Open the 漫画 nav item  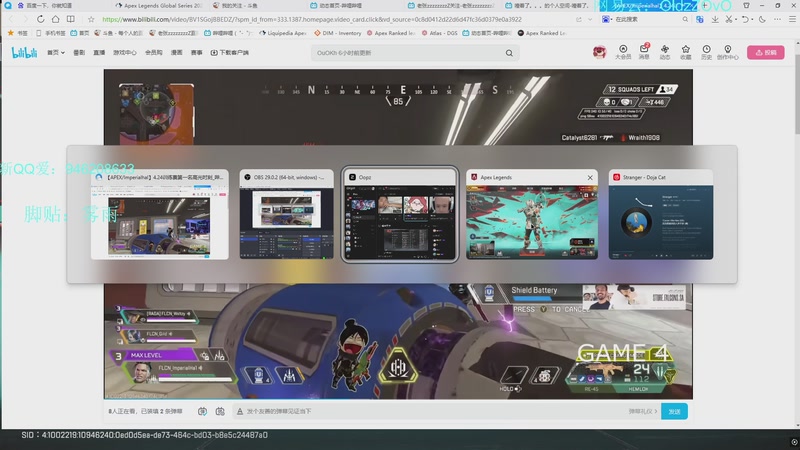tap(177, 53)
